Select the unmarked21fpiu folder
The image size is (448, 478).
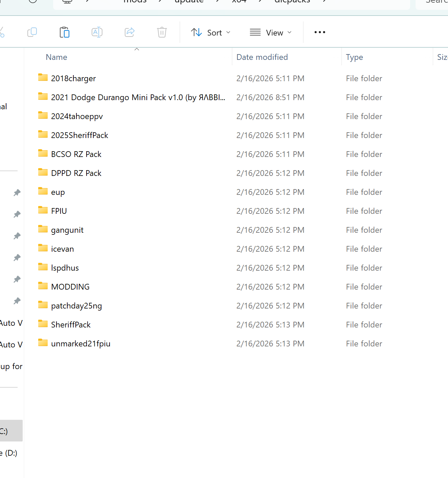pos(81,344)
